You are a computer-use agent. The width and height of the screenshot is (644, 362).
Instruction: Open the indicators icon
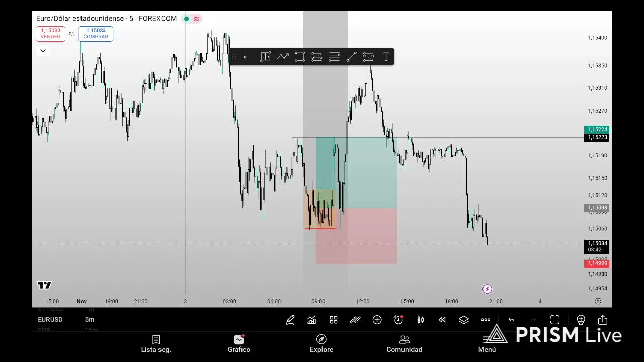pyautogui.click(x=355, y=320)
